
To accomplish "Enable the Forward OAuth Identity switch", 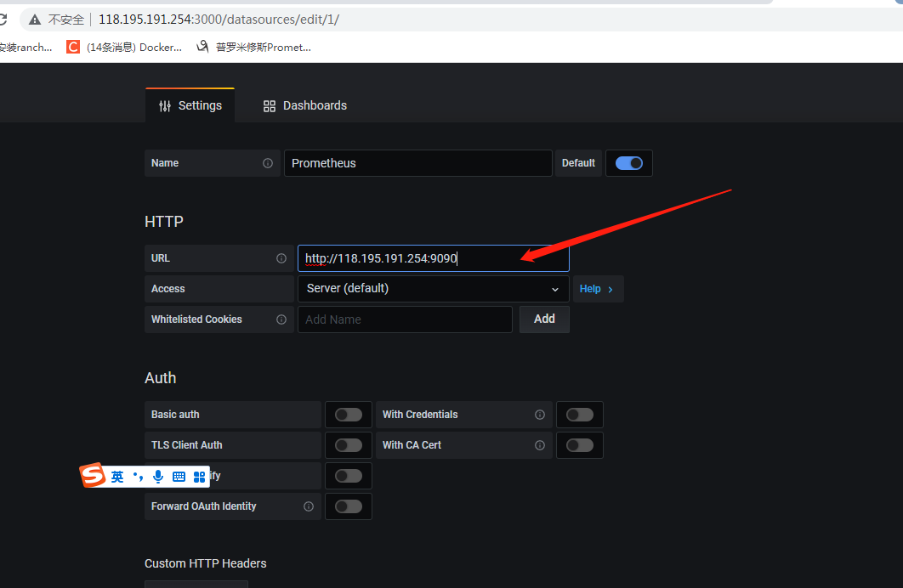I will point(349,506).
